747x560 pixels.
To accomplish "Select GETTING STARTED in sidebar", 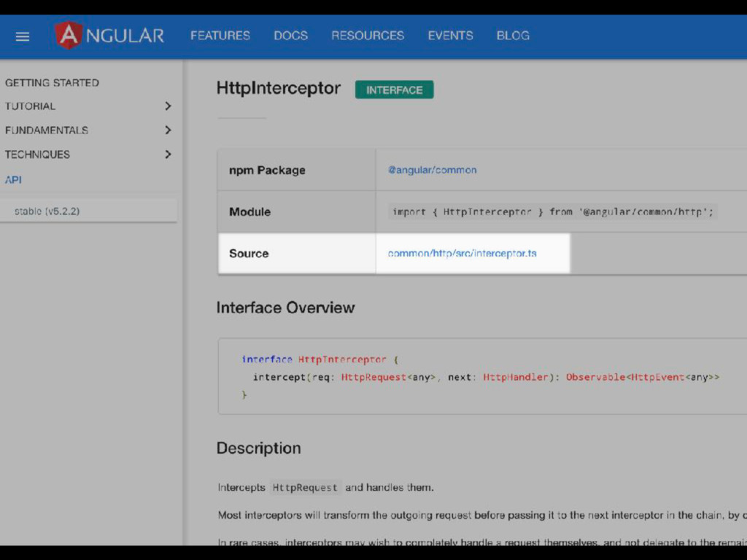I will click(52, 82).
